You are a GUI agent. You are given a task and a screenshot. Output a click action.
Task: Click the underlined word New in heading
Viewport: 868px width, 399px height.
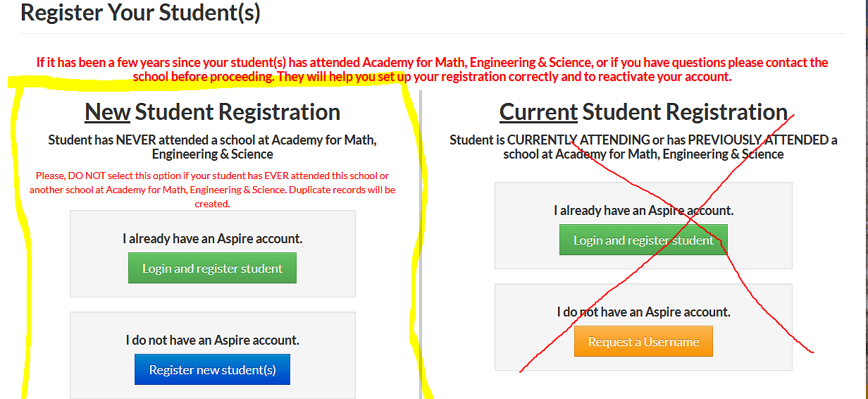coord(108,112)
